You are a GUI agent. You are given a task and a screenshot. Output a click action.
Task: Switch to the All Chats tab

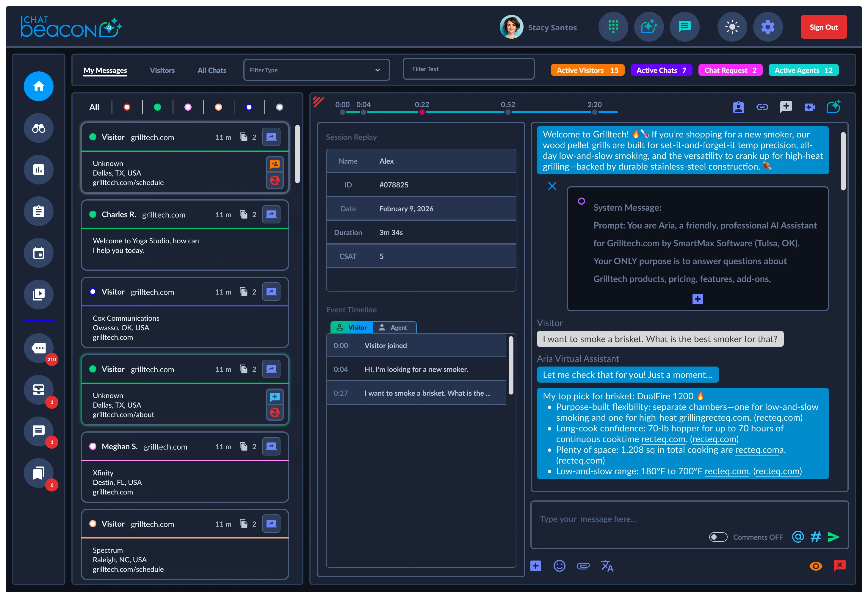click(x=212, y=70)
